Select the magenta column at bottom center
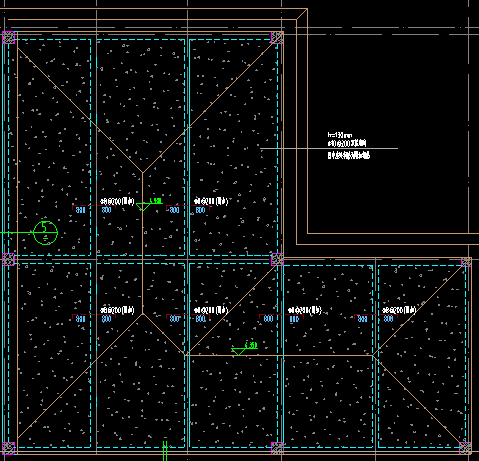Screen dimensions: 479x461 click(277, 448)
